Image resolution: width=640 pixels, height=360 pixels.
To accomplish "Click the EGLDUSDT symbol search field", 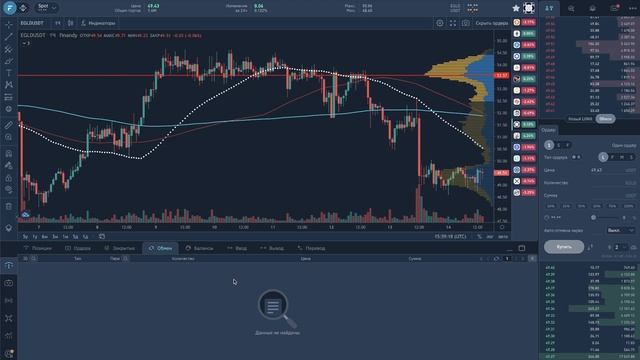I will (x=33, y=23).
